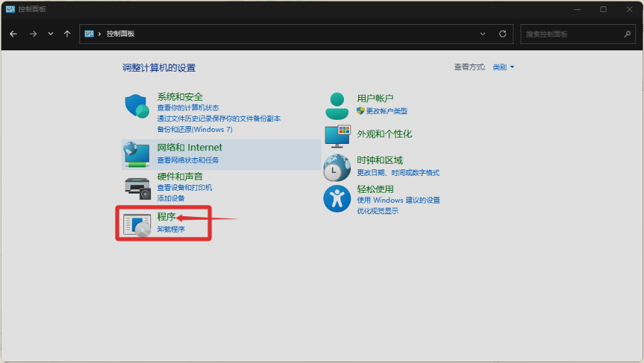Open the Programs category icon

[x=137, y=225]
